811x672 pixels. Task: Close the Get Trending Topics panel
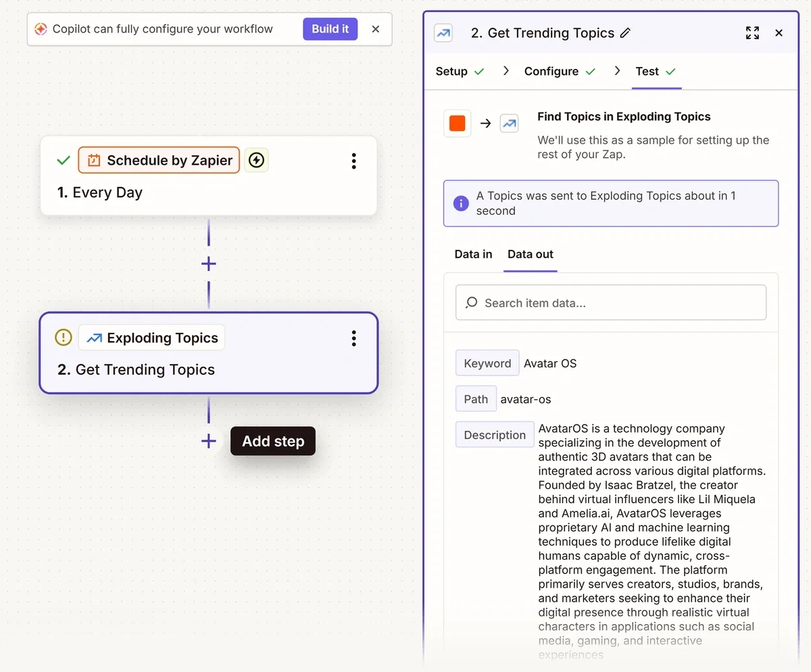click(x=779, y=33)
